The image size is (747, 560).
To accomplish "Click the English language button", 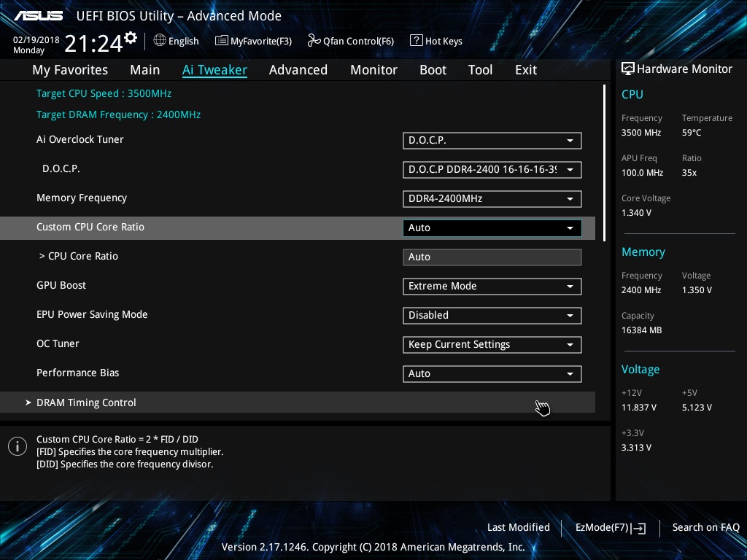I will (177, 41).
